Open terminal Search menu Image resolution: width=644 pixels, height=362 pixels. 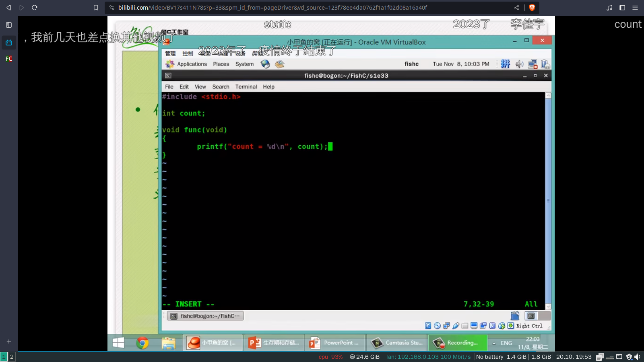pos(221,86)
